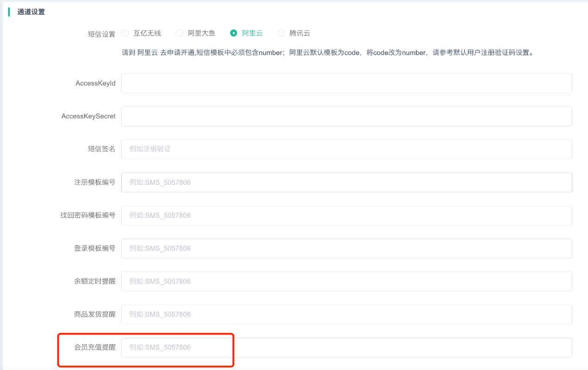This screenshot has height=370, width=588.
Task: Select the 阿里大鱼 SMS provider option
Action: 179,33
